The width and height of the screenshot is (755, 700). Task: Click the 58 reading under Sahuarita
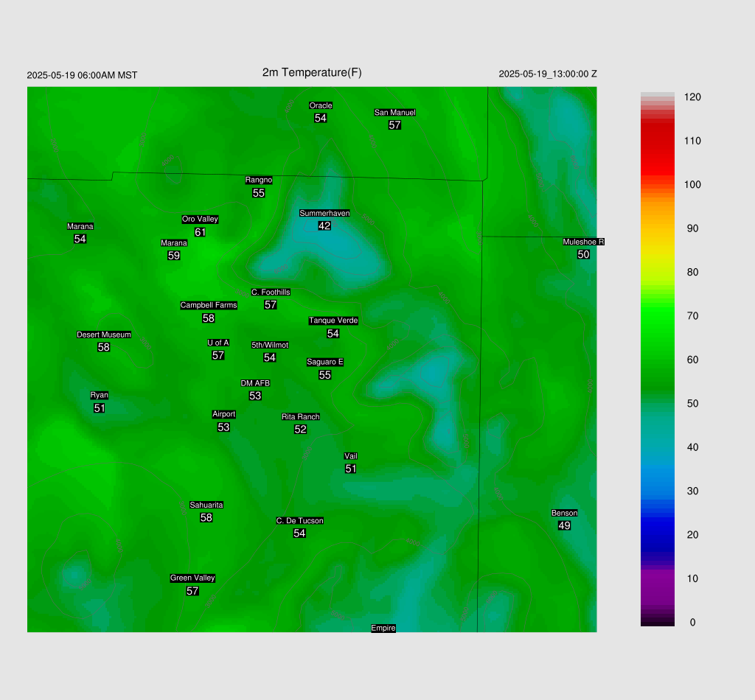pos(206,518)
